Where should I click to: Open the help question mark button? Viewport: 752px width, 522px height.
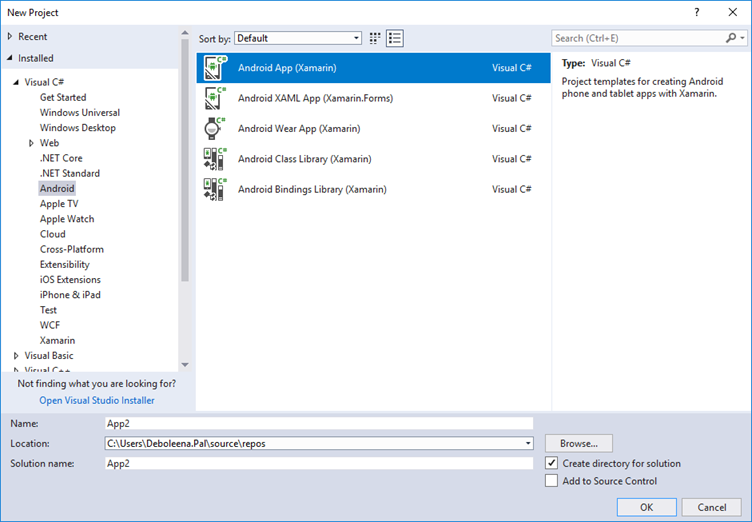pyautogui.click(x=696, y=12)
